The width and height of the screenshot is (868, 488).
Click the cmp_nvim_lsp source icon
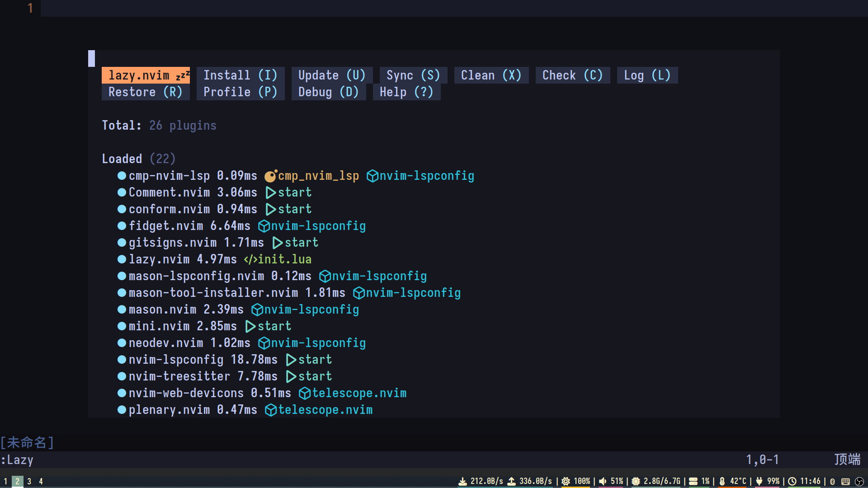[270, 176]
